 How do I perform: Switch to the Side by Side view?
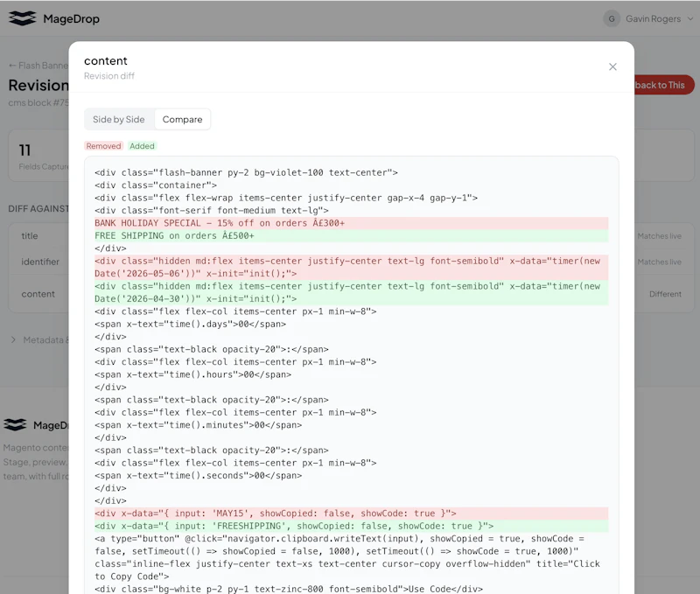coord(119,120)
